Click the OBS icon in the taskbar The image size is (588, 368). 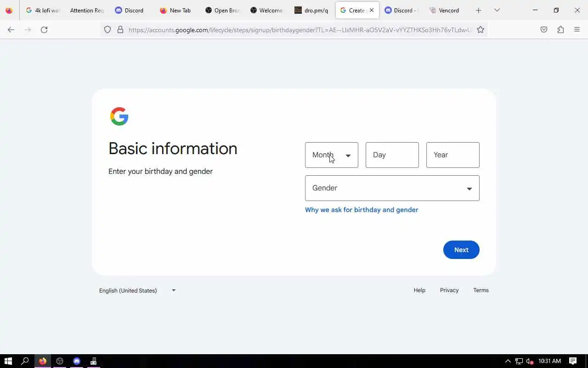pyautogui.click(x=60, y=361)
